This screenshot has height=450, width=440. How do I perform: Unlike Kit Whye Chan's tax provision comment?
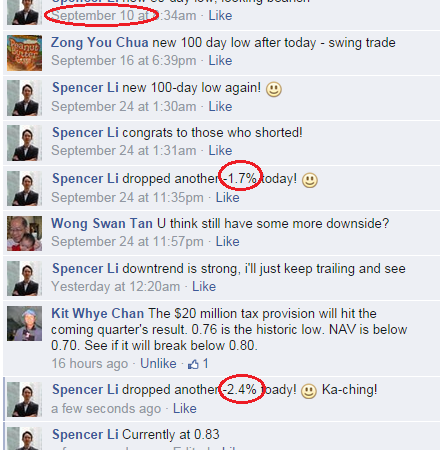[158, 363]
